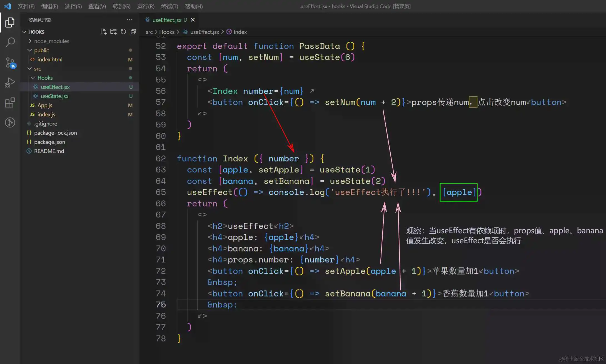The width and height of the screenshot is (606, 364).
Task: Collapse the Hooks folder
Action: click(33, 77)
